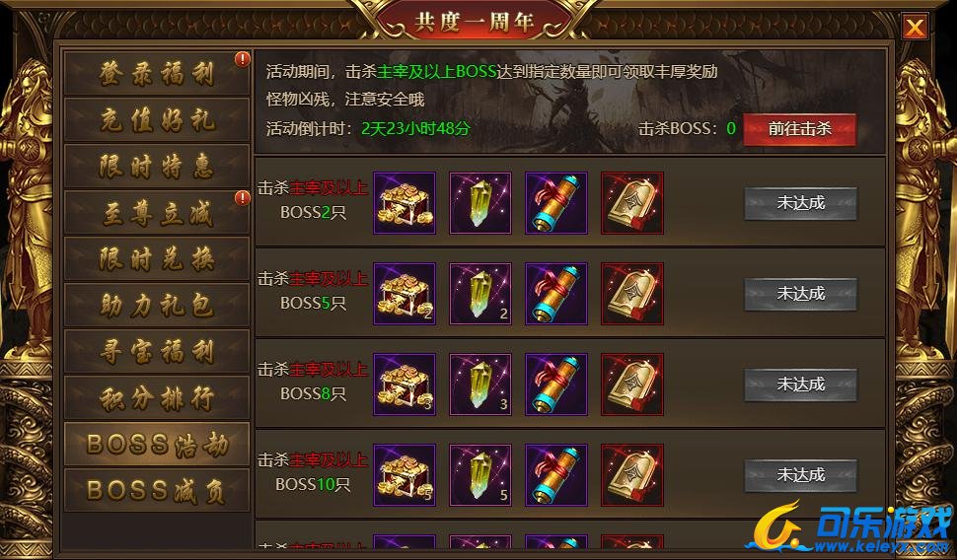Switch to the 充值好礼 tab
This screenshot has height=560, width=957.
157,119
